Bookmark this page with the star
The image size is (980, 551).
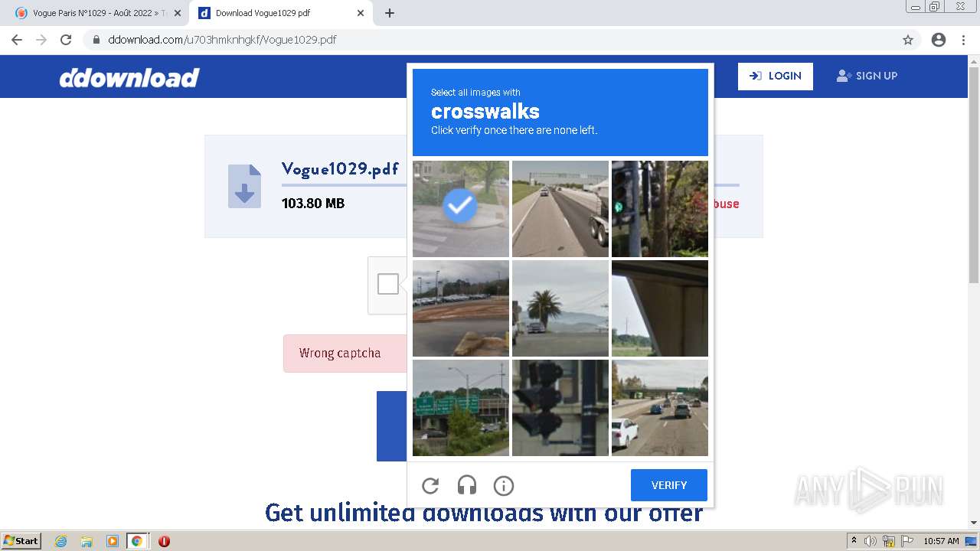click(908, 40)
